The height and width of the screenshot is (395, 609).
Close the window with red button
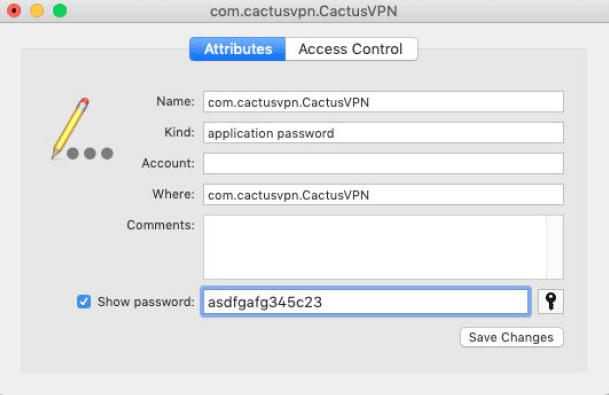click(x=14, y=10)
